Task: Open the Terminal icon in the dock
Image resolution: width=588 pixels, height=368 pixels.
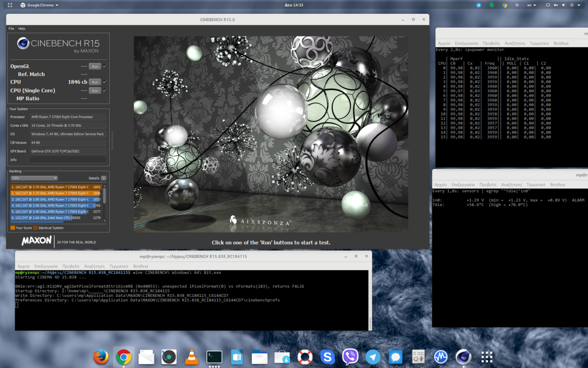Action: [x=215, y=357]
